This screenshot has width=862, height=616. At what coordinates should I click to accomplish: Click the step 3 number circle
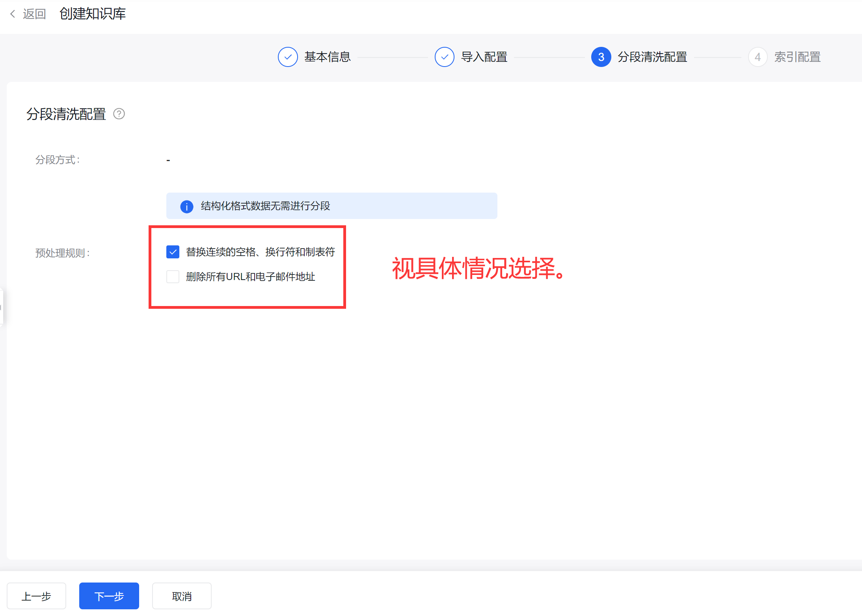coord(601,57)
